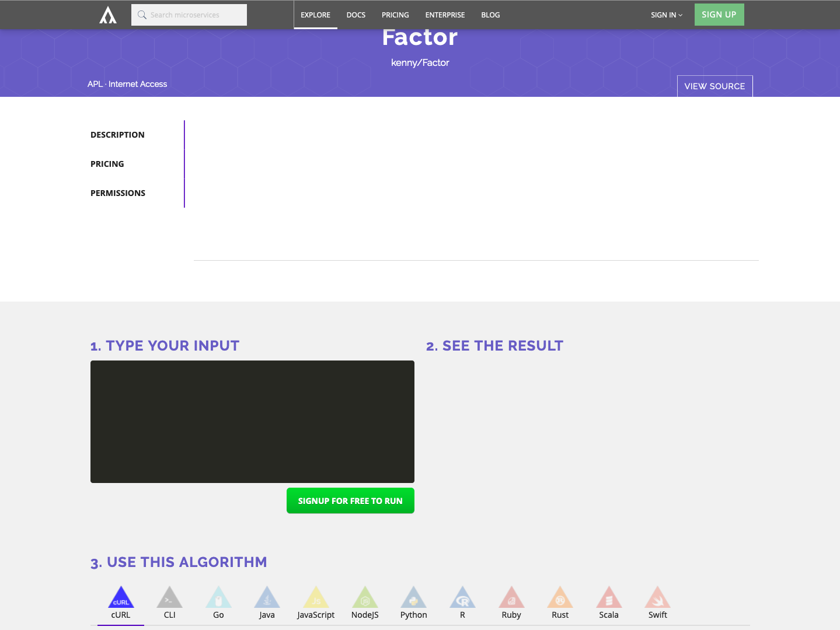Screen dimensions: 840x630
Task: Open the Explore nav item
Action: [315, 15]
